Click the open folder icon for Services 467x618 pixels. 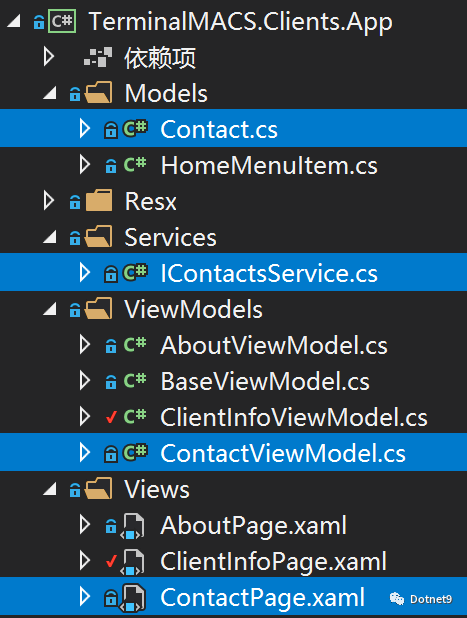coord(99,237)
